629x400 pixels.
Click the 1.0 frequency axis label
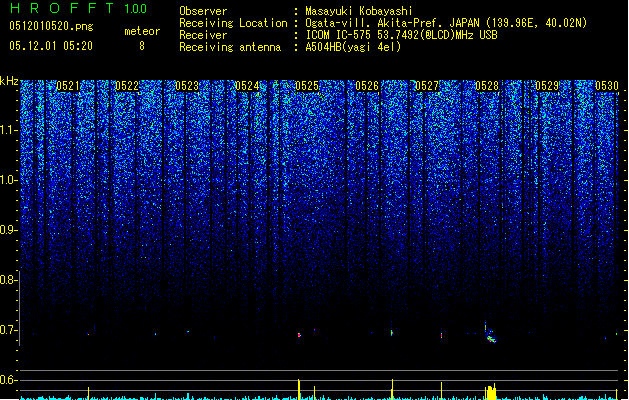(x=8, y=180)
